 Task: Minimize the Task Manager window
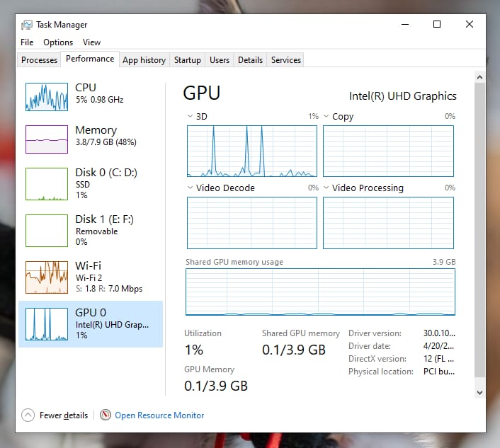pos(405,24)
